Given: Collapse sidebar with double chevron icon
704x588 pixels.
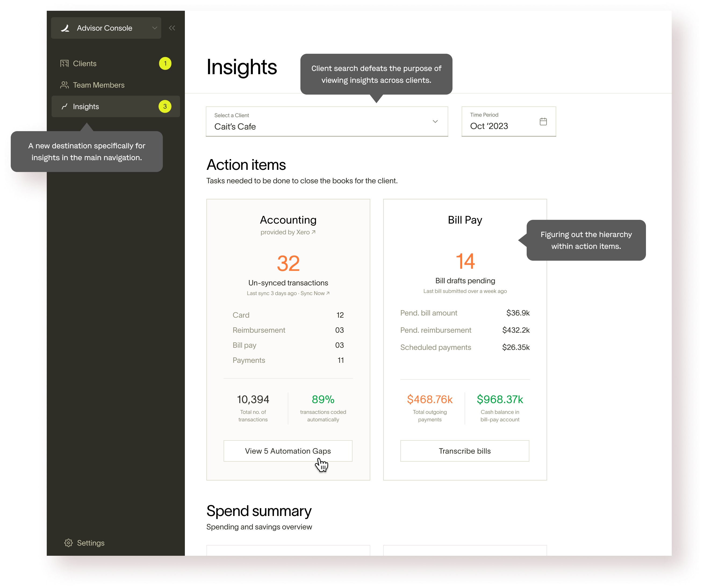Looking at the screenshot, I should point(172,28).
